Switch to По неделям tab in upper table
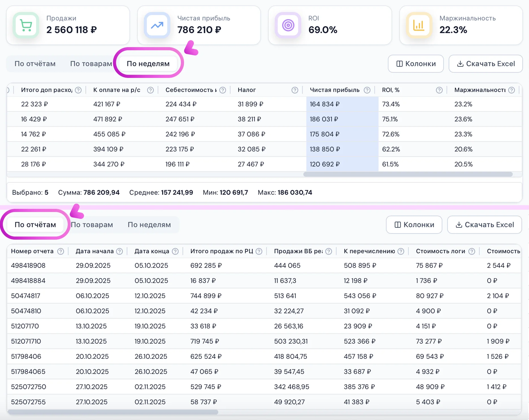Screen dimensions: 529x420 click(148, 64)
